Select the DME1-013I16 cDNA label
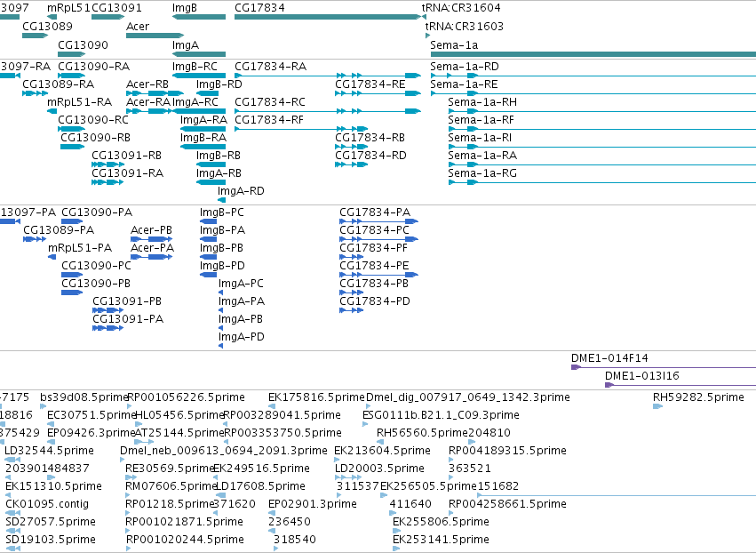The image size is (756, 553). (641, 376)
